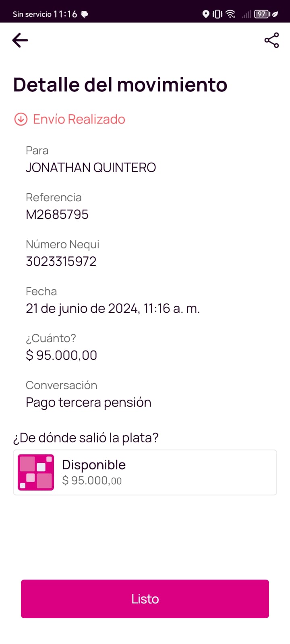Tap Nequi number 3023315972
This screenshot has height=644, width=290.
[x=61, y=262]
